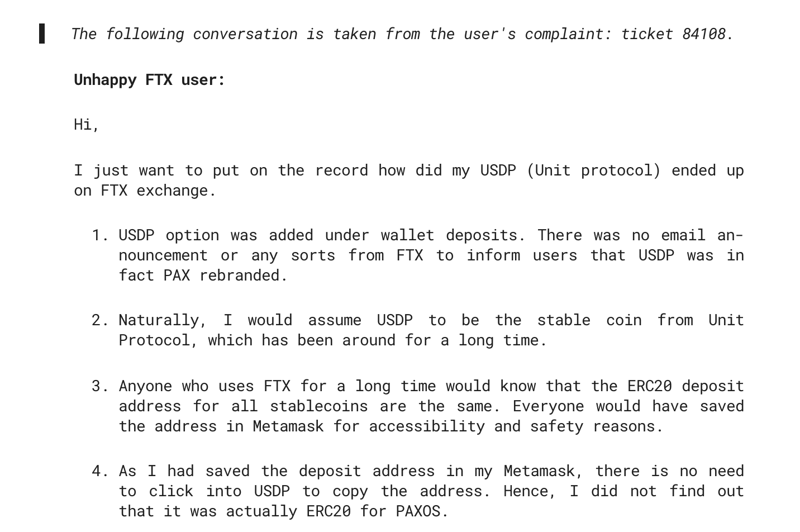This screenshot has width=800, height=532.
Task: Click the list number 3 marker
Action: point(99,386)
